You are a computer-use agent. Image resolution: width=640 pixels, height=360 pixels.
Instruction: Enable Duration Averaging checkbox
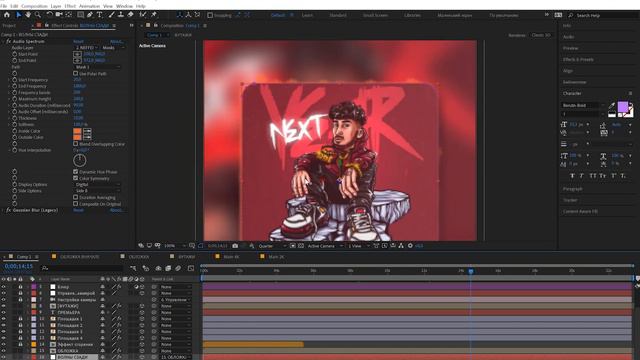[76, 197]
